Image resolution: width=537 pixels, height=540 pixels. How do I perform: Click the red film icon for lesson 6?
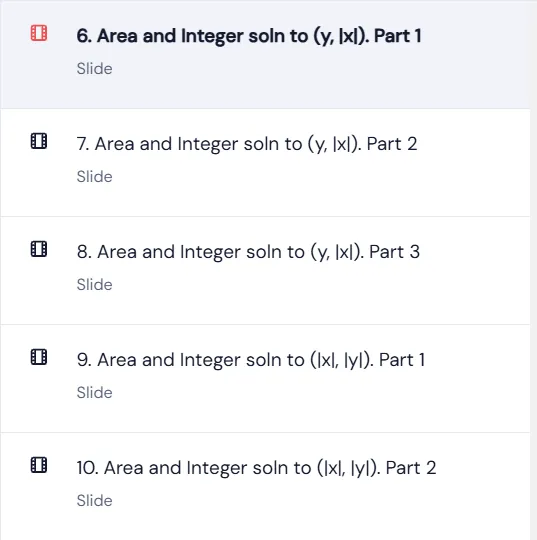pyautogui.click(x=39, y=33)
